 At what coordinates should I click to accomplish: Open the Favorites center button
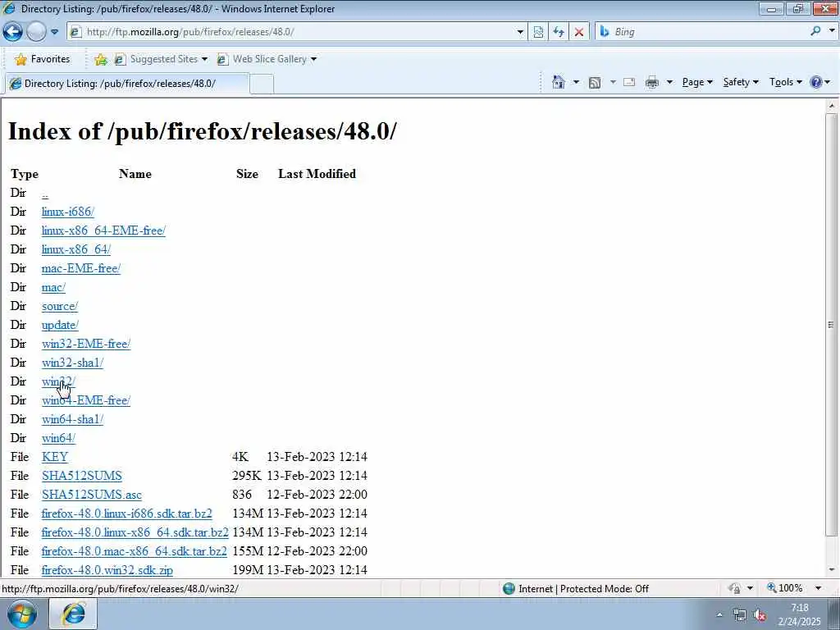coord(43,59)
